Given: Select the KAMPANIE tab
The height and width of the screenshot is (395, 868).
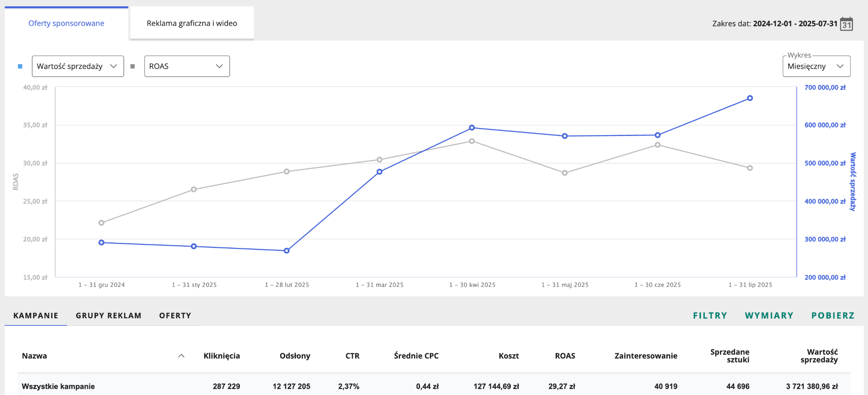Looking at the screenshot, I should 36,315.
